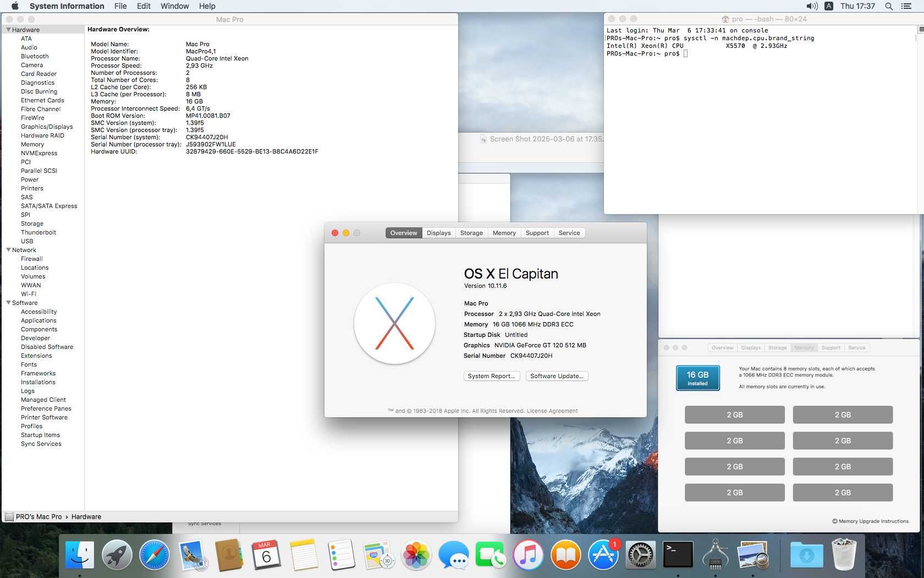The height and width of the screenshot is (578, 924).
Task: Open Downloads folder in dock
Action: pos(806,554)
